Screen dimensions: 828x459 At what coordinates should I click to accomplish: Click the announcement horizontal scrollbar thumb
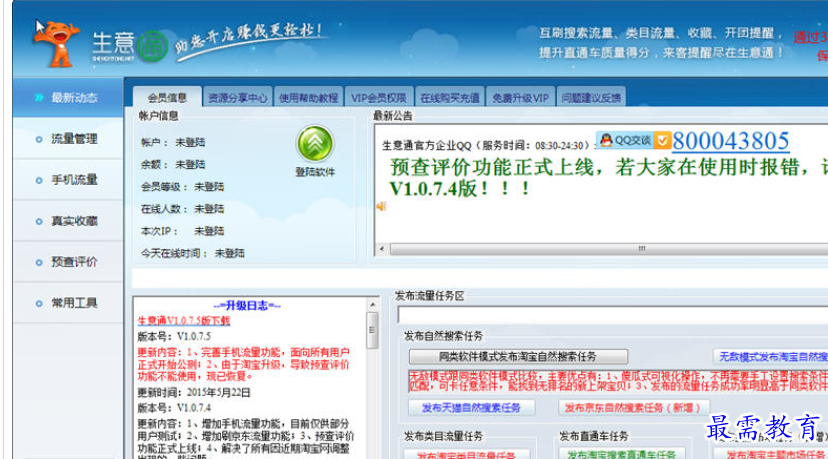609,249
